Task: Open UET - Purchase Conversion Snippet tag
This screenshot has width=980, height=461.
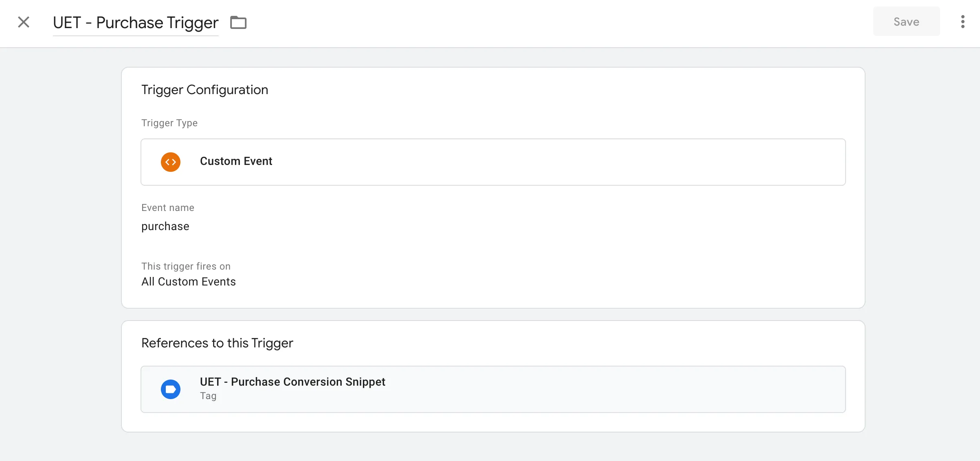Action: click(493, 389)
